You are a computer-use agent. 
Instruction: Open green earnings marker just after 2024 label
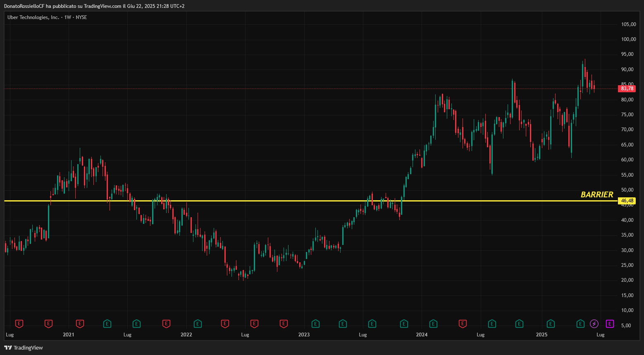(433, 324)
